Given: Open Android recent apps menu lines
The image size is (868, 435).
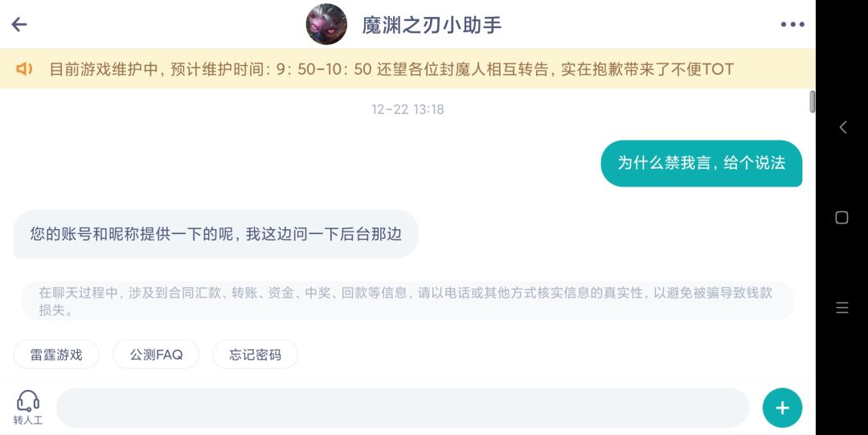Looking at the screenshot, I should [x=842, y=308].
